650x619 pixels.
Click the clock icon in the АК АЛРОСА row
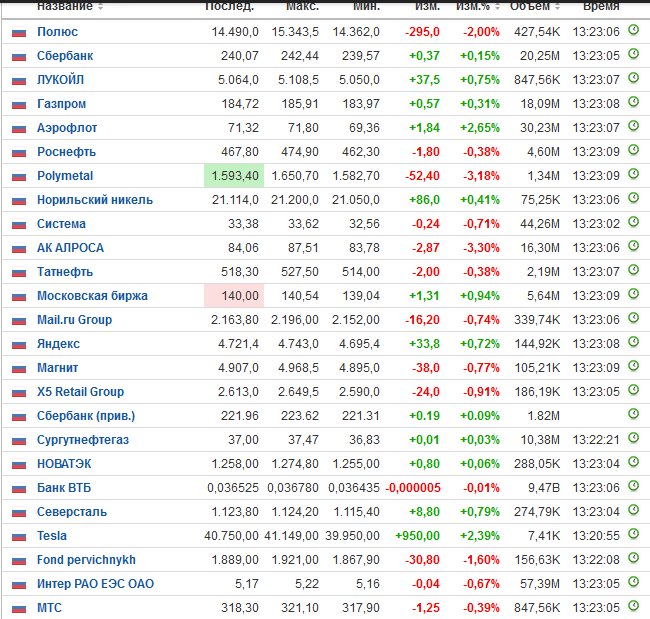633,246
